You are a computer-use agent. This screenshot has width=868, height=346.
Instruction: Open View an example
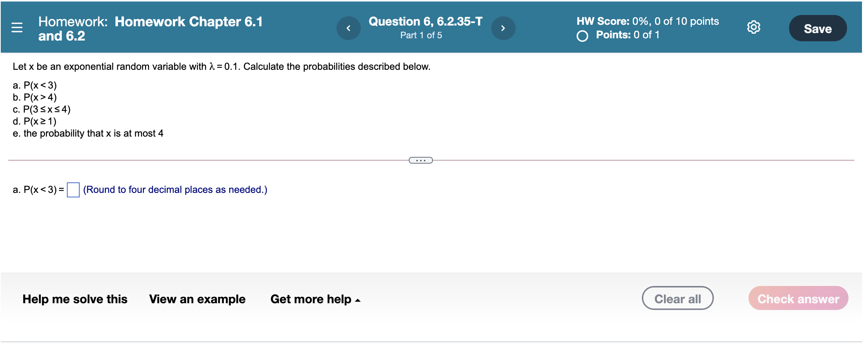197,299
